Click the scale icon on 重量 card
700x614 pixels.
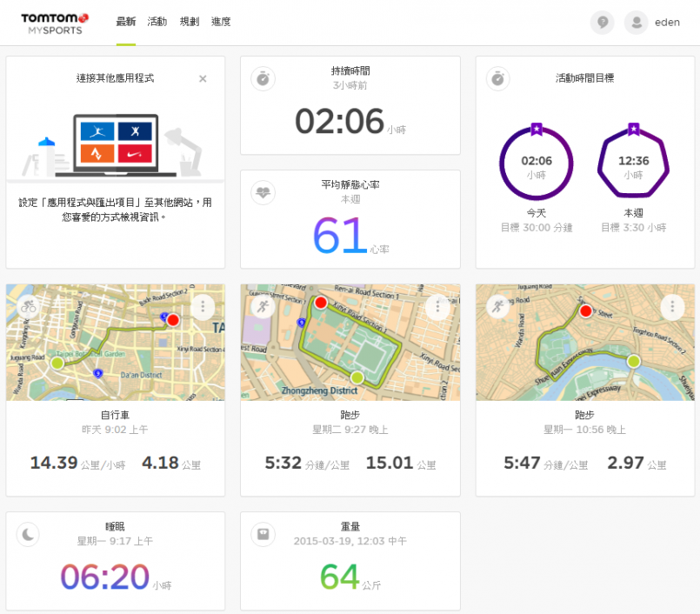click(263, 534)
